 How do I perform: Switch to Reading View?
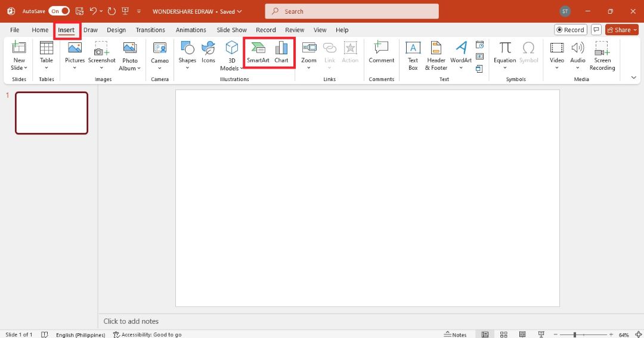pyautogui.click(x=522, y=334)
